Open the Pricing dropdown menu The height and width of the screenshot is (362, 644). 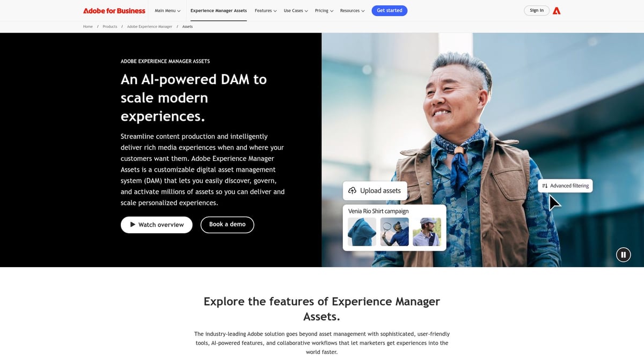pos(324,11)
